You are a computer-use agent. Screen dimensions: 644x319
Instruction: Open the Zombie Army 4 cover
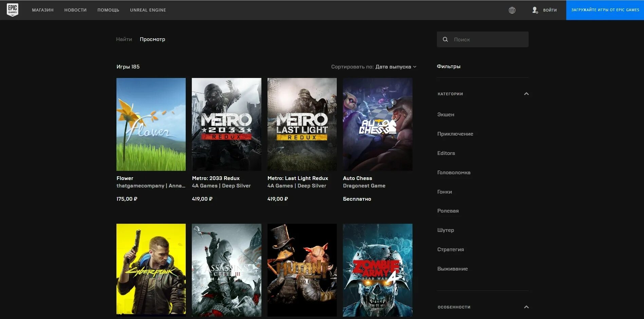coord(378,270)
